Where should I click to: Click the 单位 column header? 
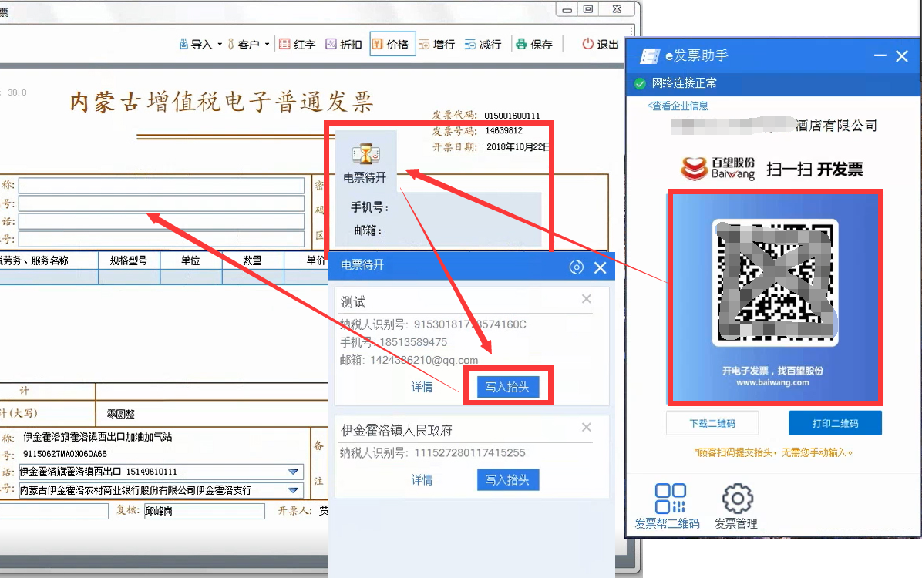click(190, 260)
